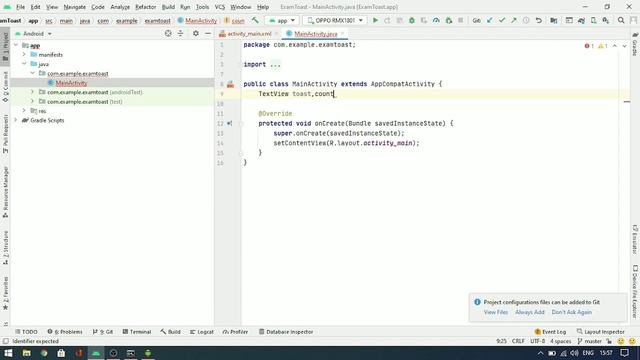The width and height of the screenshot is (640, 360).
Task: Open the Refactor menu
Action: pos(146,7)
